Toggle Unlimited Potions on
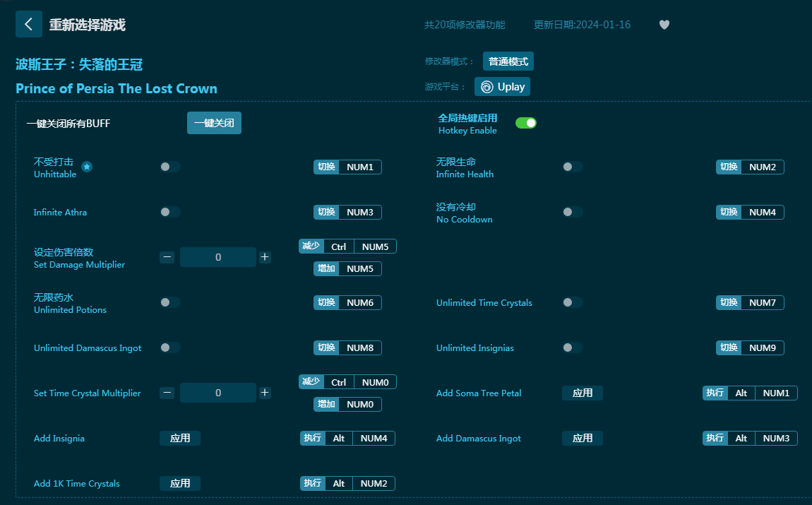This screenshot has height=505, width=812. pos(170,302)
